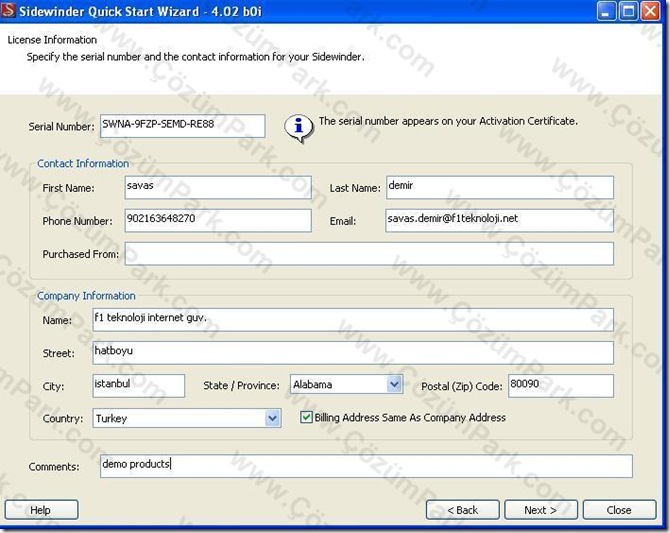Click the Comments label

pyautogui.click(x=54, y=467)
